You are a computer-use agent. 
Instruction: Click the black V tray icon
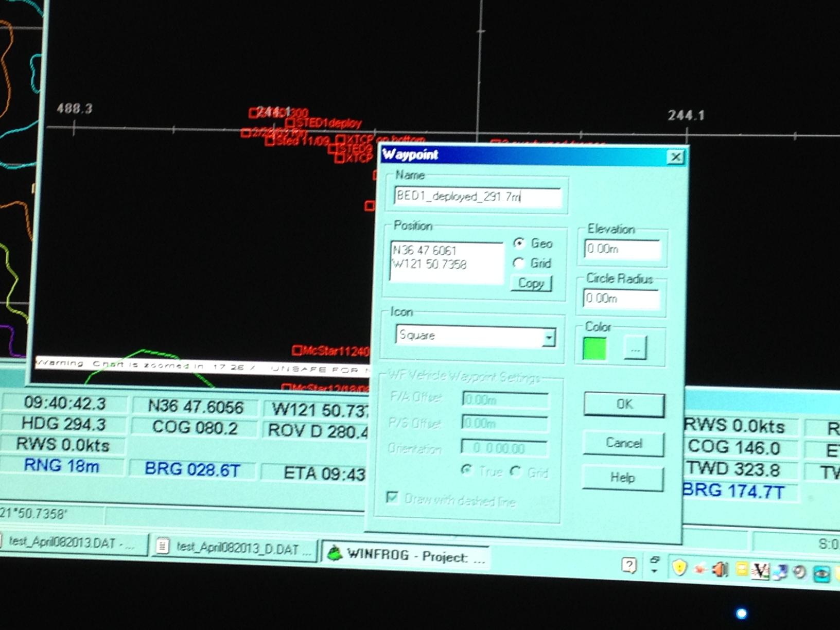tap(760, 571)
